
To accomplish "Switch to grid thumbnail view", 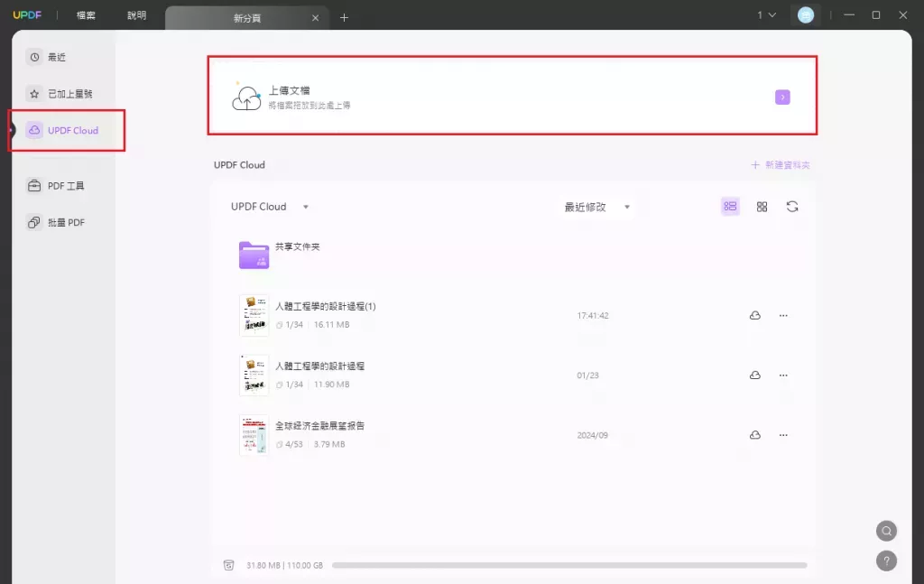I will coord(762,207).
